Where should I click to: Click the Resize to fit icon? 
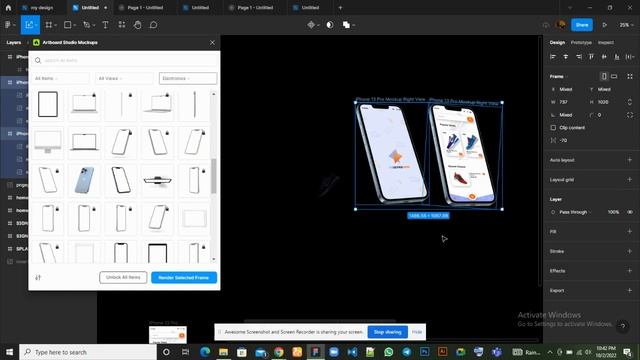(630, 76)
